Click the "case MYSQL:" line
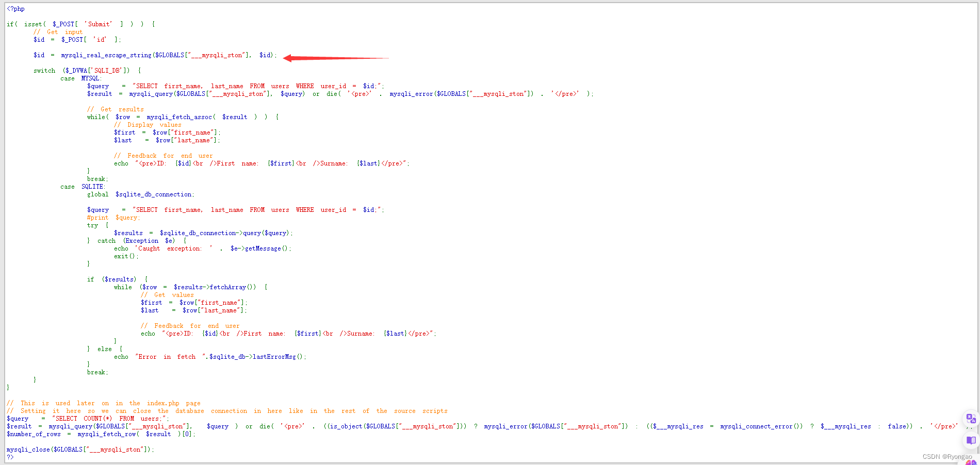 click(80, 78)
